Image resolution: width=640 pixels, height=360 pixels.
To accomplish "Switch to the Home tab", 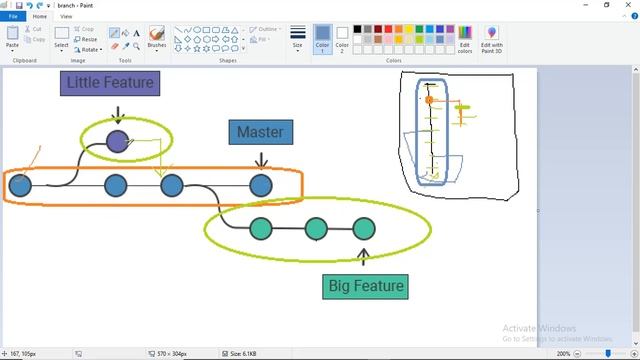I will pyautogui.click(x=40, y=16).
